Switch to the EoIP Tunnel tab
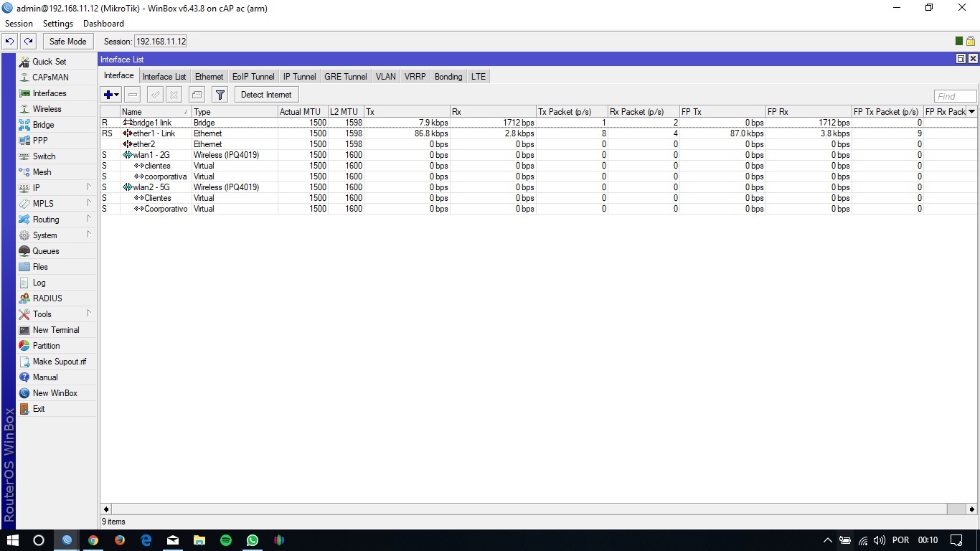 253,77
